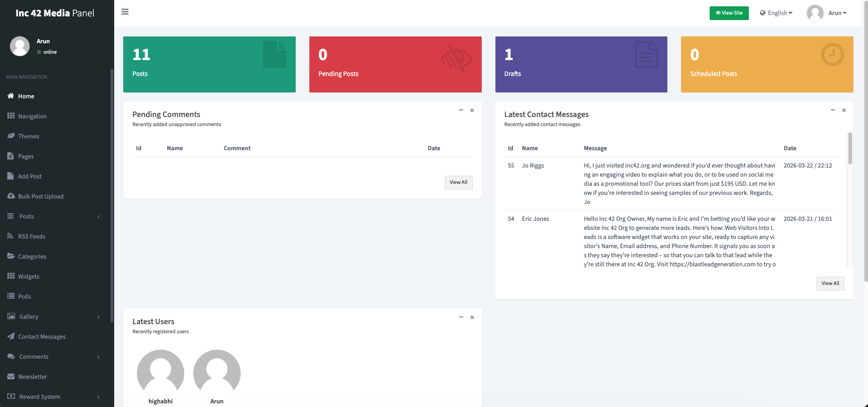
Task: Click the Polls list icon
Action: click(x=11, y=296)
